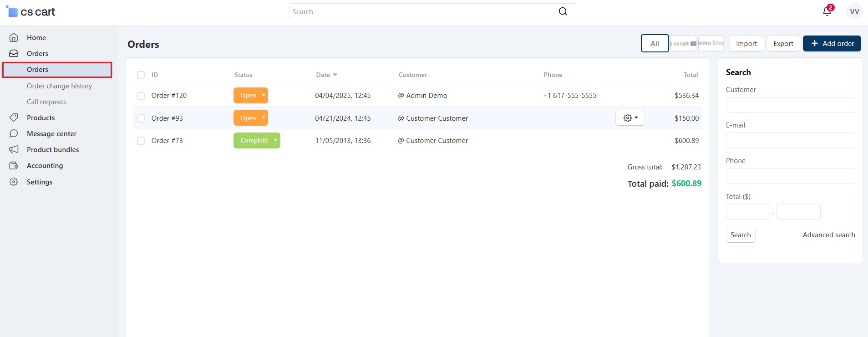Click the Search button in side panel

(x=741, y=235)
